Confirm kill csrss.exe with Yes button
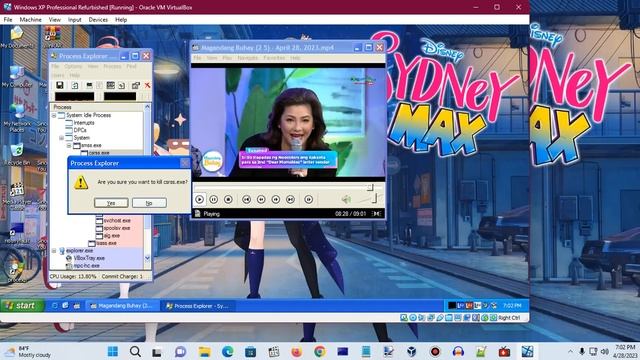This screenshot has height=360, width=640. point(111,203)
